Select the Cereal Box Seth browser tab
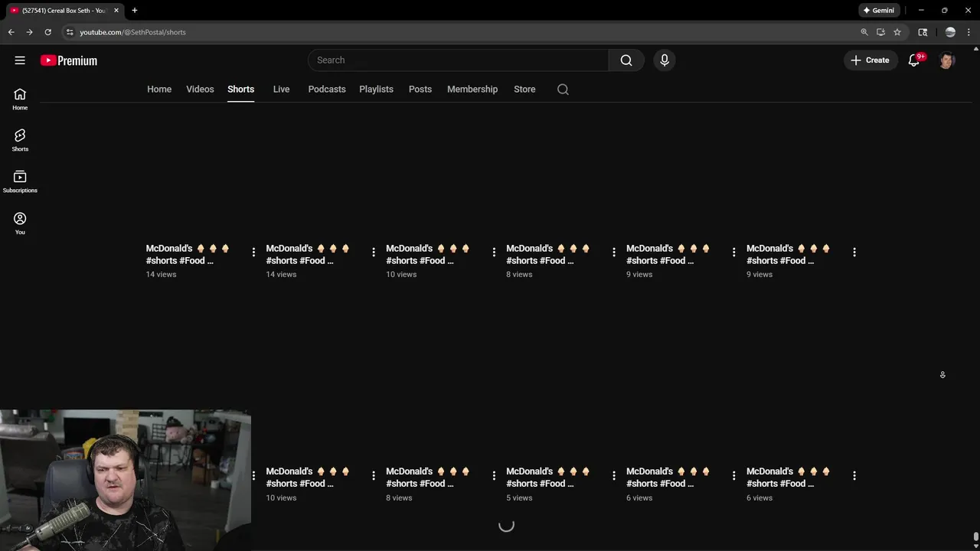 click(64, 11)
